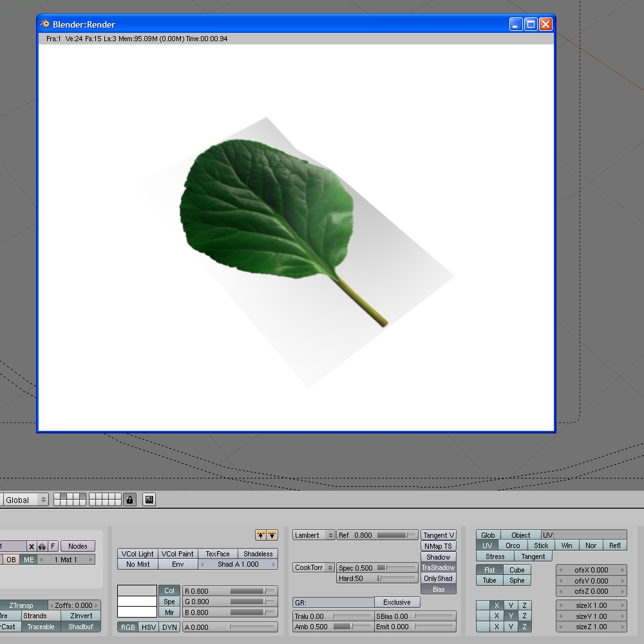Viewport: 644px width, 644px height.
Task: Click the render image icon in header
Action: pos(149,500)
